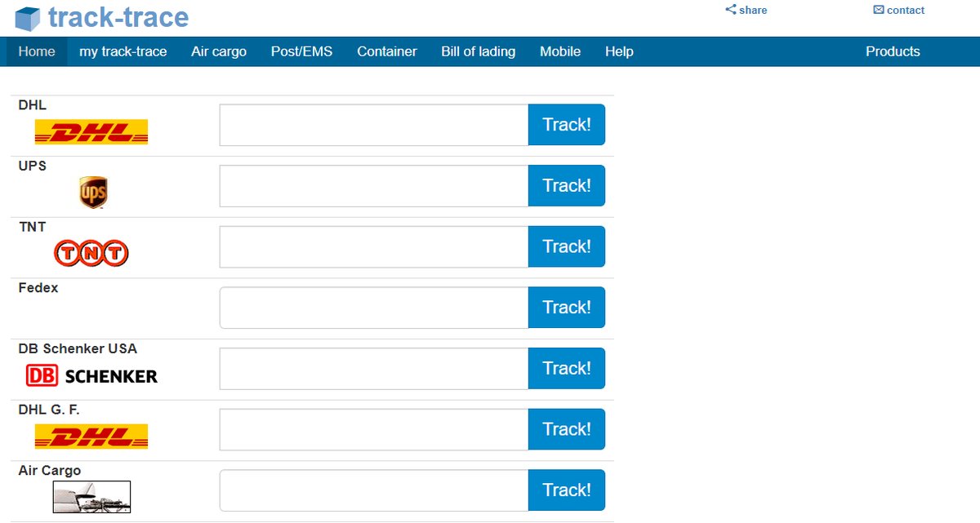980x523 pixels.
Task: Open my track-trace in navigation bar
Action: pyautogui.click(x=122, y=51)
